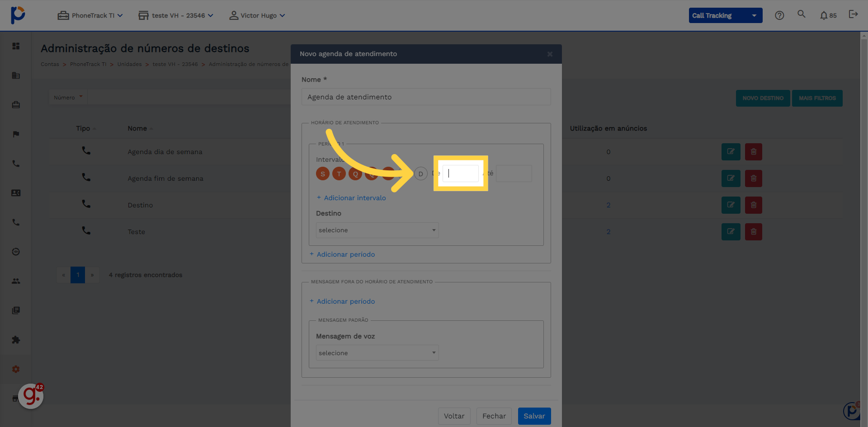Click the Voltar button
The width and height of the screenshot is (868, 427).
click(454, 416)
